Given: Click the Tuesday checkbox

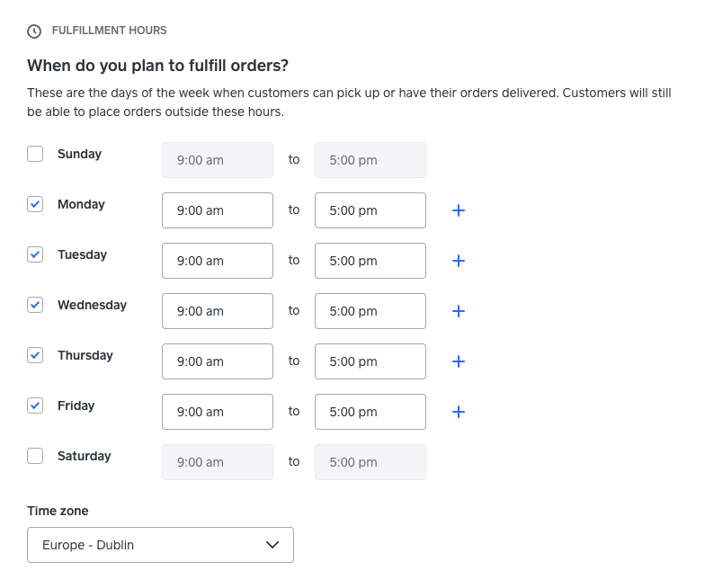Looking at the screenshot, I should click(x=35, y=254).
